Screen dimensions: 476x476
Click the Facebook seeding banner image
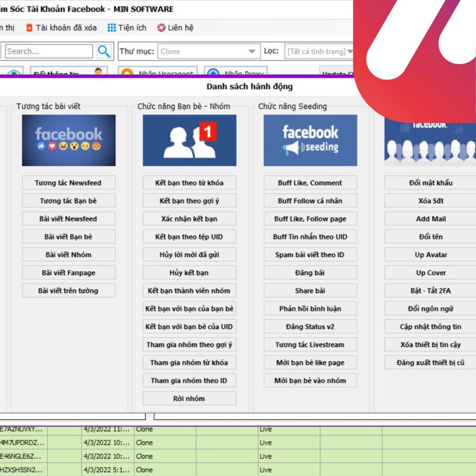pyautogui.click(x=310, y=140)
